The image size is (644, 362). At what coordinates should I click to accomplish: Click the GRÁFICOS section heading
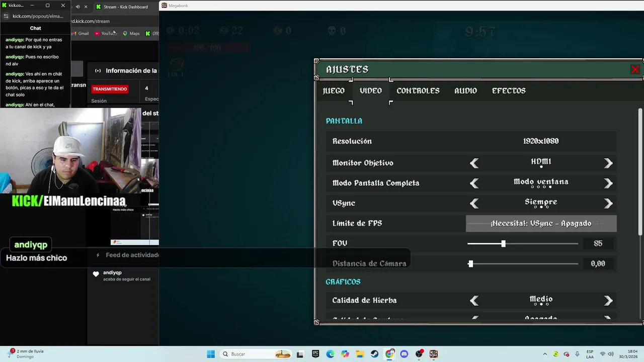tap(343, 282)
